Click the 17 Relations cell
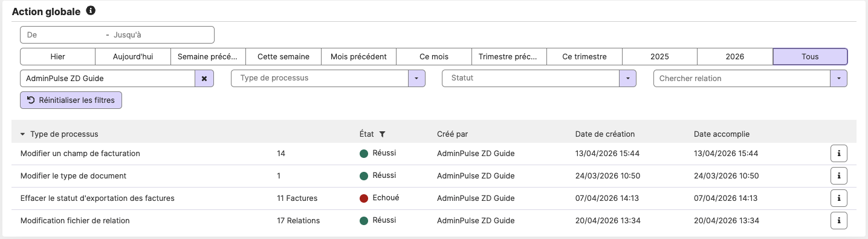The height and width of the screenshot is (239, 868). [298, 221]
